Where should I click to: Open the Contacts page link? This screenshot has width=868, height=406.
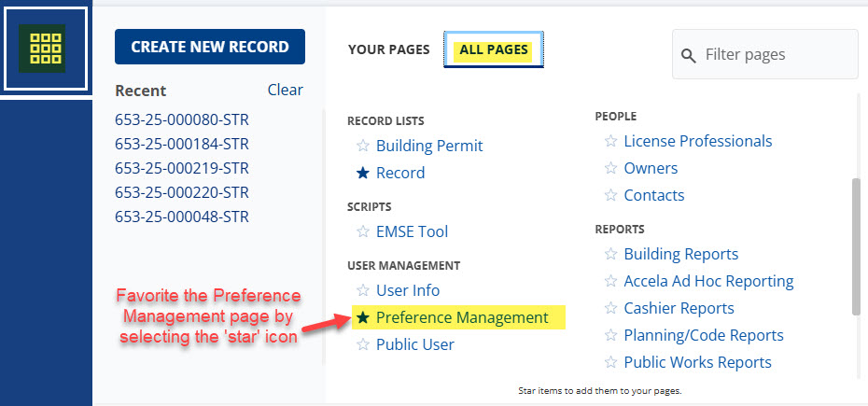pyautogui.click(x=653, y=195)
